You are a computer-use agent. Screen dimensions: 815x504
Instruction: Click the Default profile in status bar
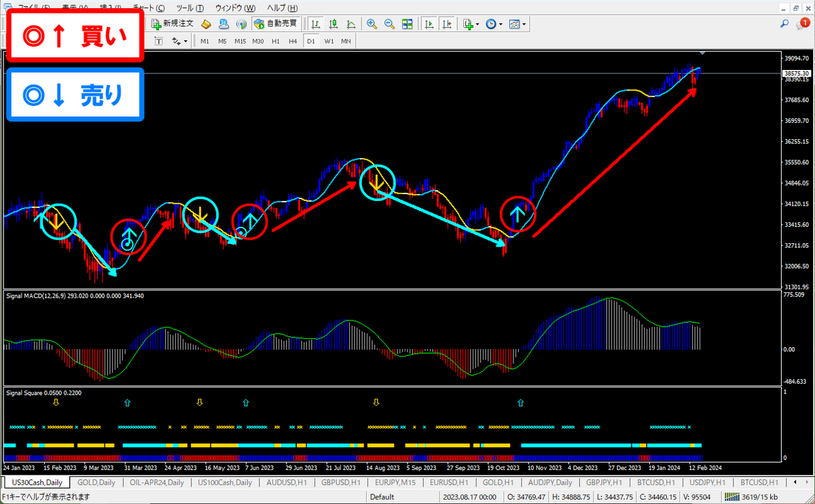pyautogui.click(x=382, y=497)
